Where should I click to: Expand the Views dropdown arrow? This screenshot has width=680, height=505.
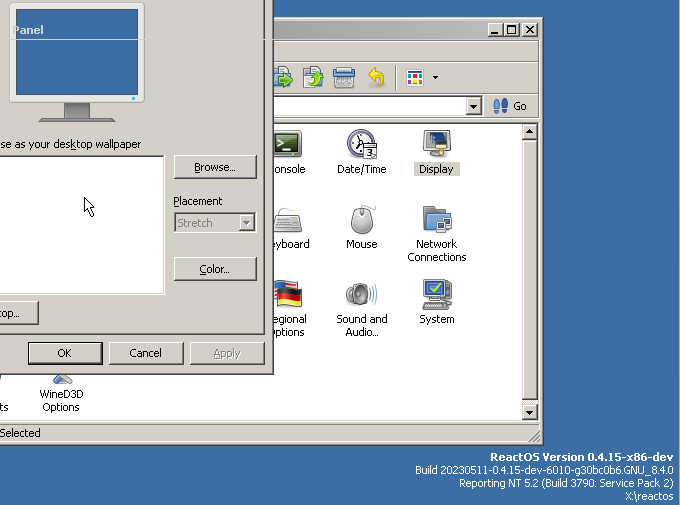[435, 78]
